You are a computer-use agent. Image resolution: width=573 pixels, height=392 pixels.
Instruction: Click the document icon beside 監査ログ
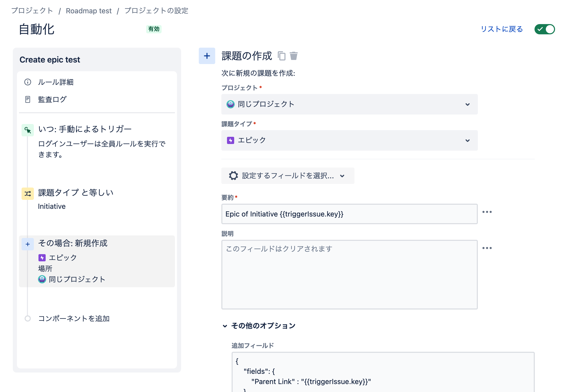point(28,99)
